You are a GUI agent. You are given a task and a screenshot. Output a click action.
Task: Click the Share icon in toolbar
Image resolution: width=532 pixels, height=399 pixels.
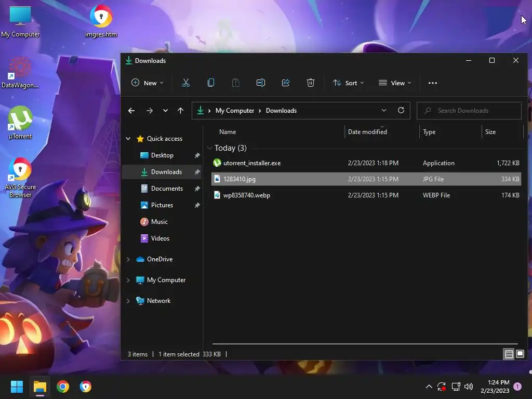pos(286,83)
